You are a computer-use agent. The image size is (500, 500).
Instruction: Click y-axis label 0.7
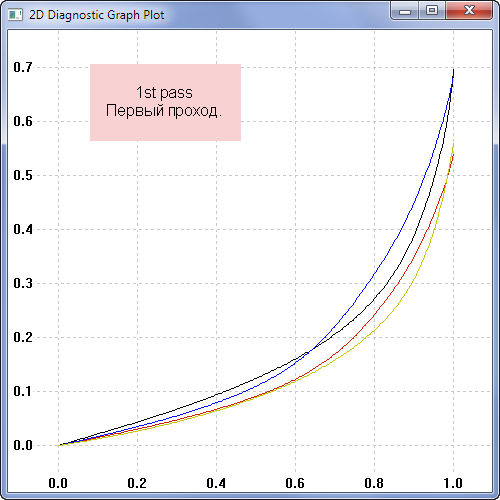[23, 67]
